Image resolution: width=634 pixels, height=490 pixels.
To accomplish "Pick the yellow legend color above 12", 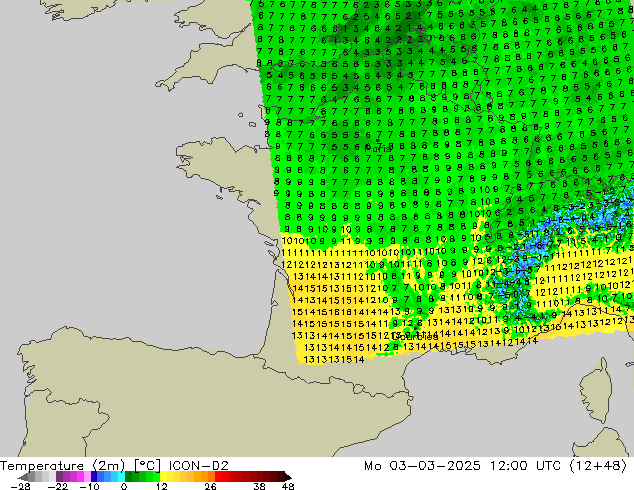I will [164, 477].
